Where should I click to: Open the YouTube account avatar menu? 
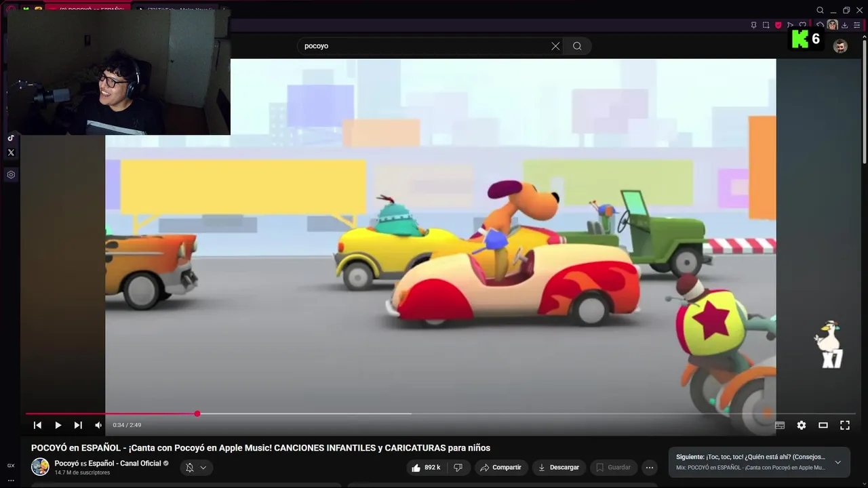pos(840,46)
